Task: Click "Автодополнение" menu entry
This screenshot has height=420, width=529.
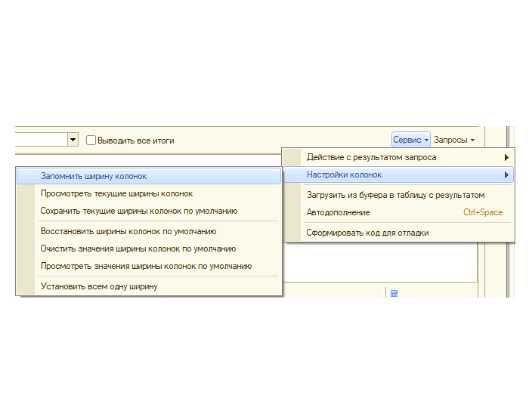Action: tap(338, 212)
